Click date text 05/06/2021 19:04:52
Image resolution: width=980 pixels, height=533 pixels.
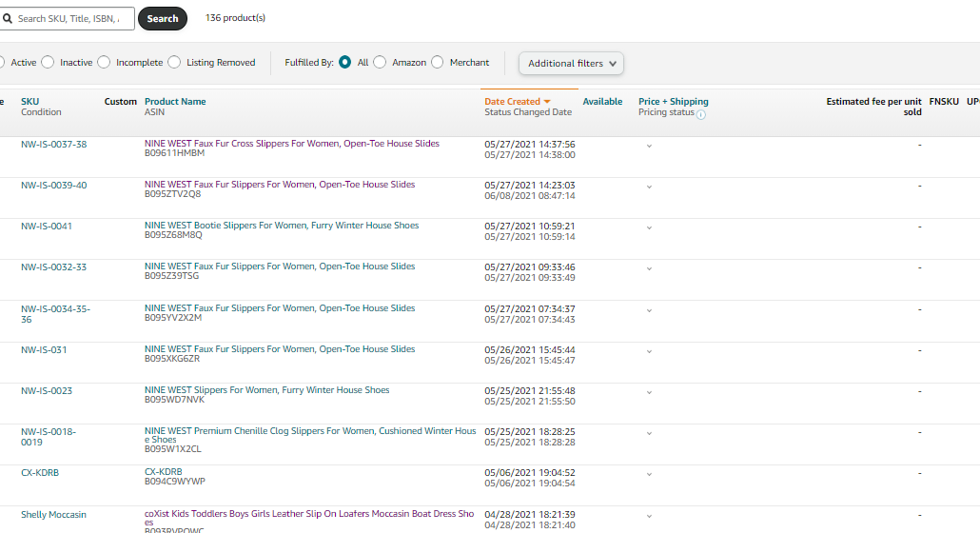click(x=530, y=473)
